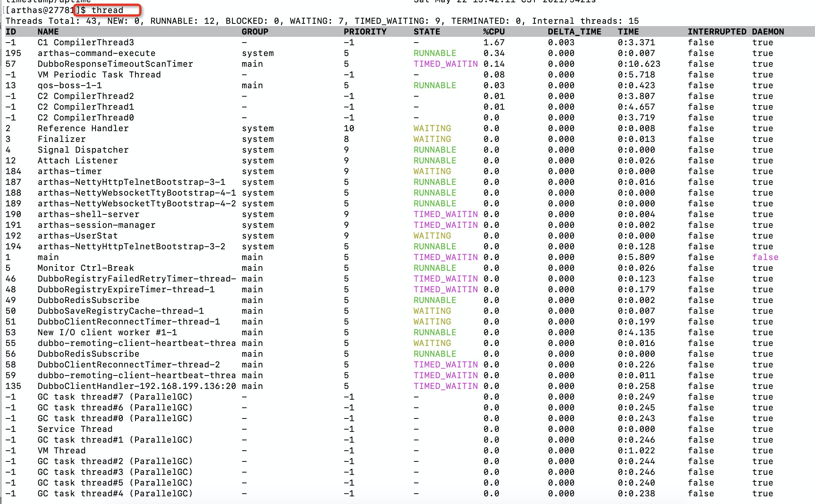Select the 'C2 CompilerThread1' row name
The image size is (815, 504).
[86, 107]
